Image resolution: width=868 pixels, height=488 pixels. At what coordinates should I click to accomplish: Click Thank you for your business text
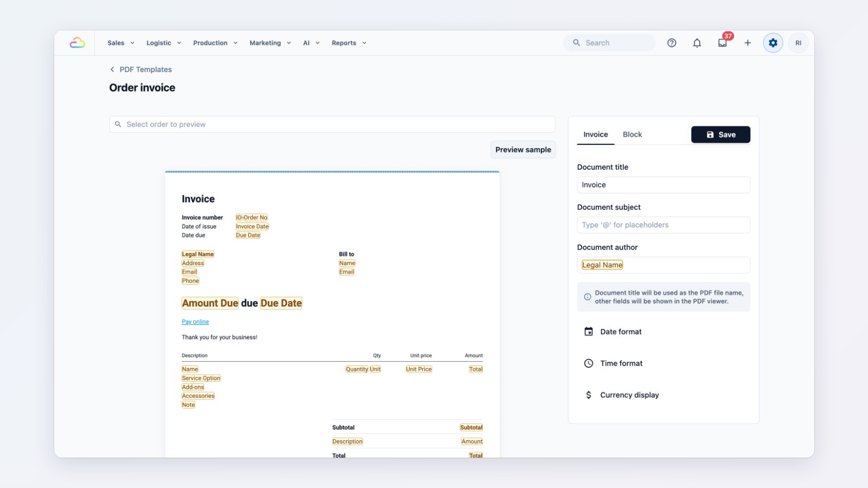tap(220, 337)
